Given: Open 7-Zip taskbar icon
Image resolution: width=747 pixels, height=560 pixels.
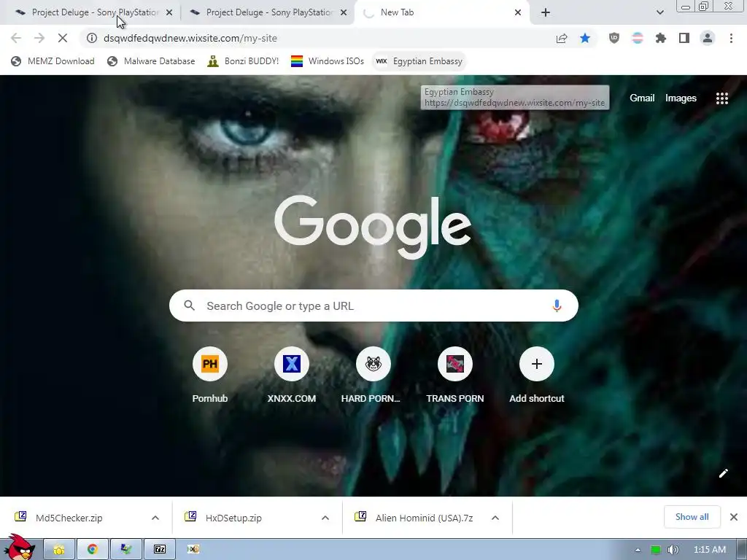Looking at the screenshot, I should [160, 550].
